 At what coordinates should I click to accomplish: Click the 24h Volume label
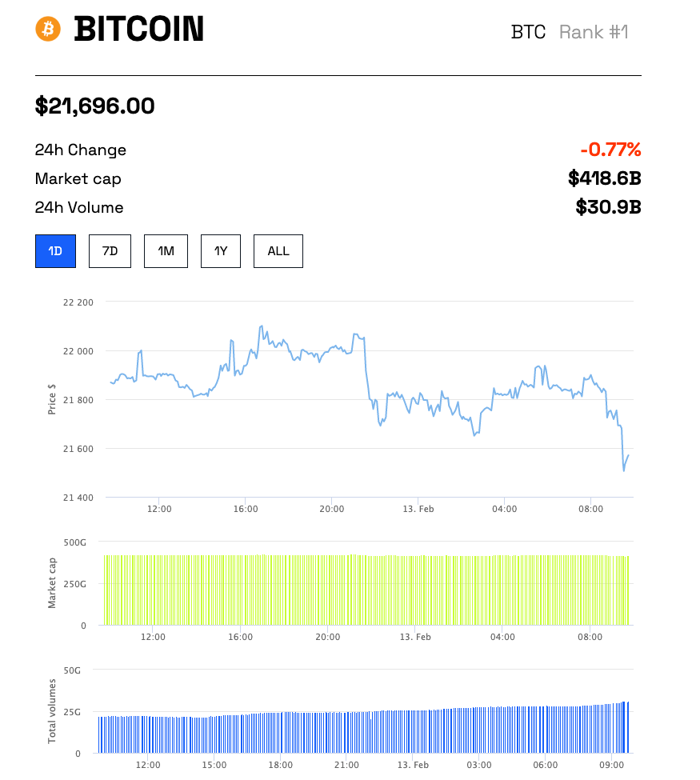[x=79, y=207]
